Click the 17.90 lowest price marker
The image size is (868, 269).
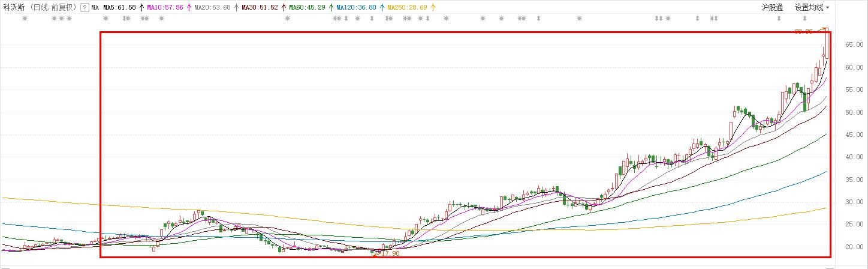(x=390, y=253)
